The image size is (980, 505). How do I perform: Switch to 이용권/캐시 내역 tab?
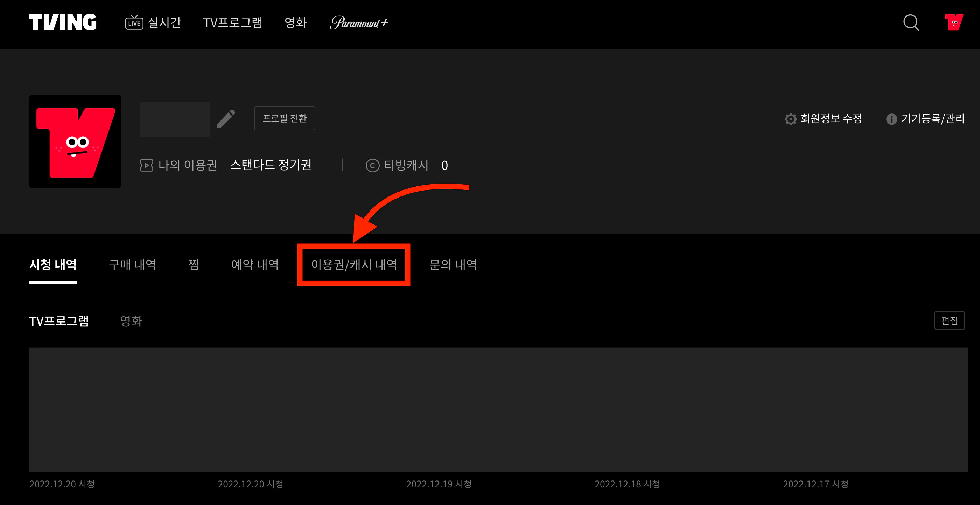click(x=354, y=264)
